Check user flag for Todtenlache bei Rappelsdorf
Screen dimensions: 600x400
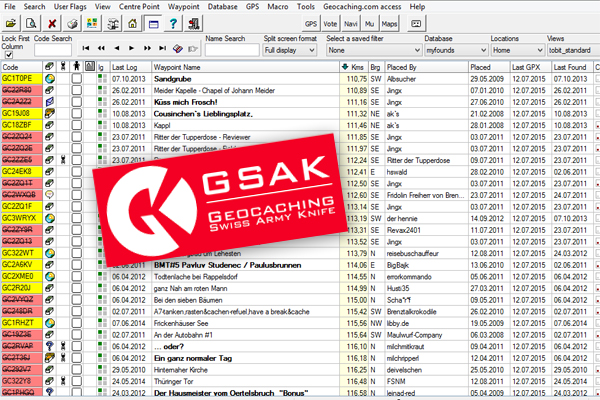[77, 276]
